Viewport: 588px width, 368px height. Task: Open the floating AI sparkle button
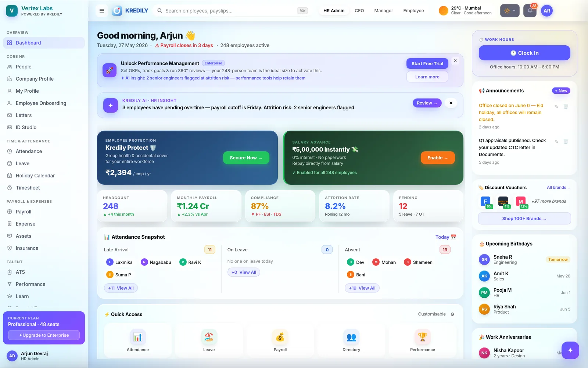570,350
